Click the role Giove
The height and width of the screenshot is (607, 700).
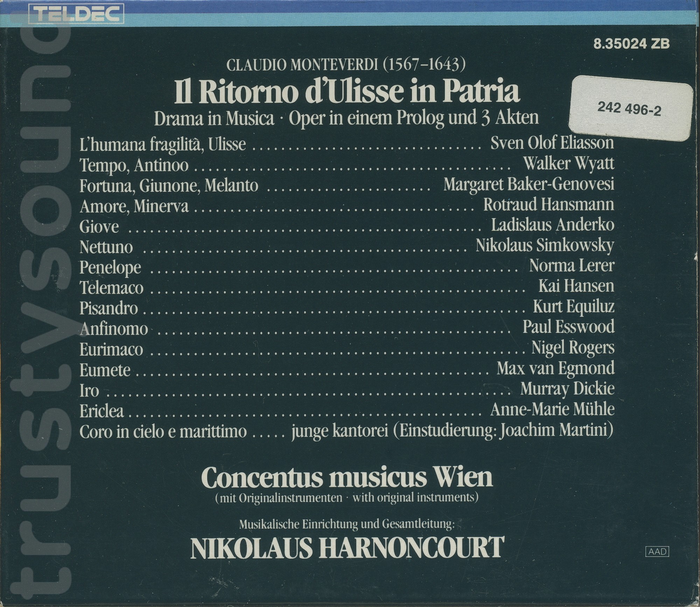click(99, 227)
